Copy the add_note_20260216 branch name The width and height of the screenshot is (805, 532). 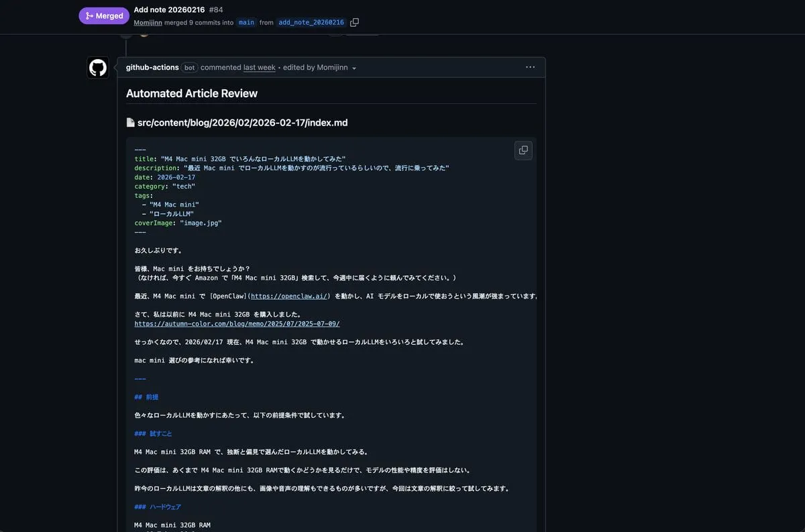point(354,22)
